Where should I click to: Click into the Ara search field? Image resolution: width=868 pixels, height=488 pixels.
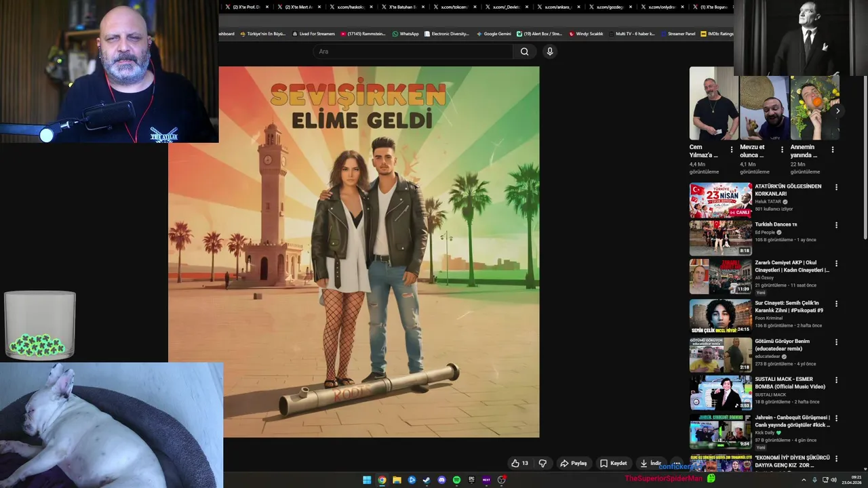[x=414, y=52]
